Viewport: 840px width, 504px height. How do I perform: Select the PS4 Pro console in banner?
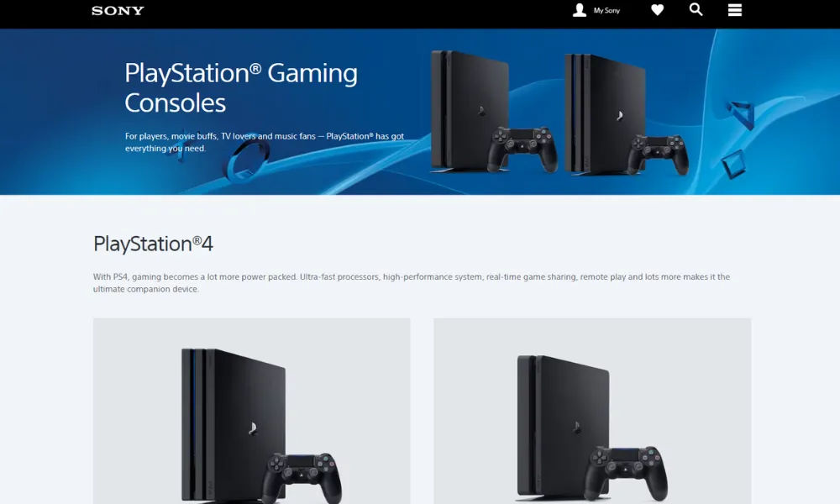tap(606, 113)
